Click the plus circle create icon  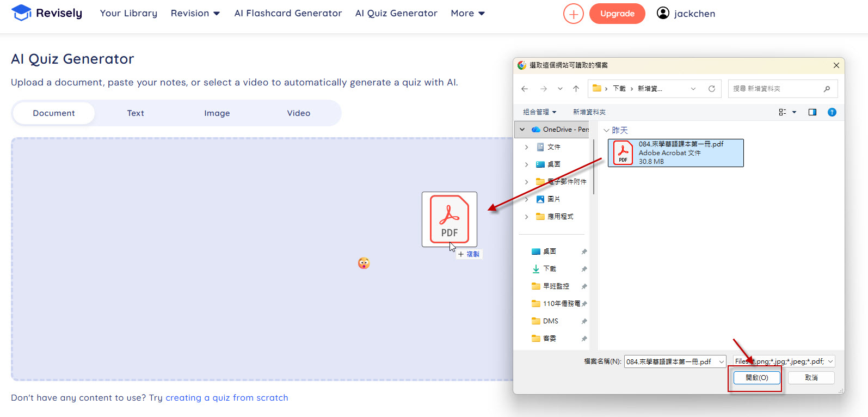pos(573,14)
